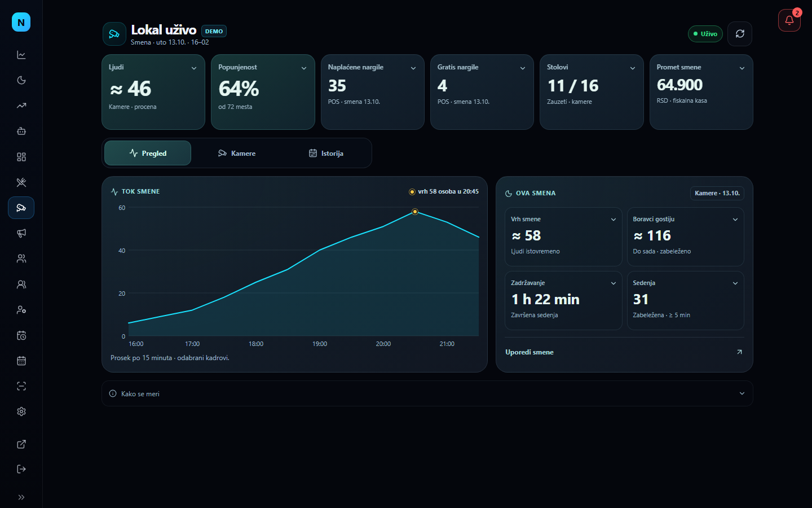Click the scan frame sidebar icon
The image size is (812, 508).
point(21,386)
